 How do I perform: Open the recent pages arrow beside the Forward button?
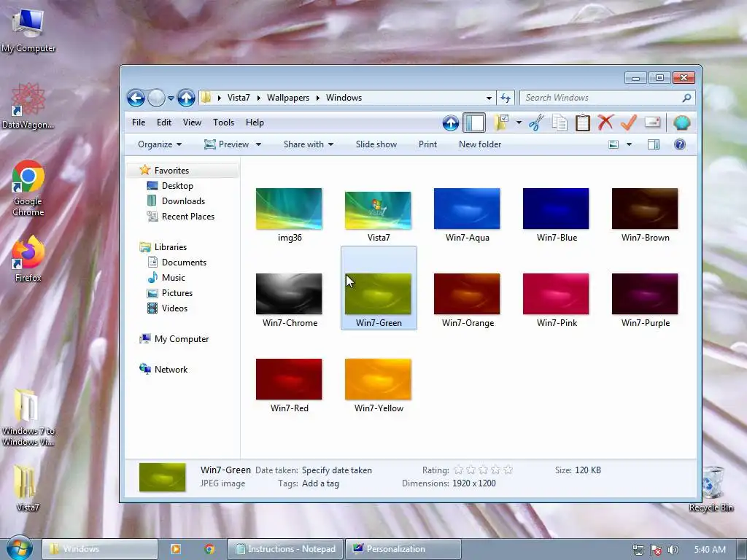click(x=171, y=98)
